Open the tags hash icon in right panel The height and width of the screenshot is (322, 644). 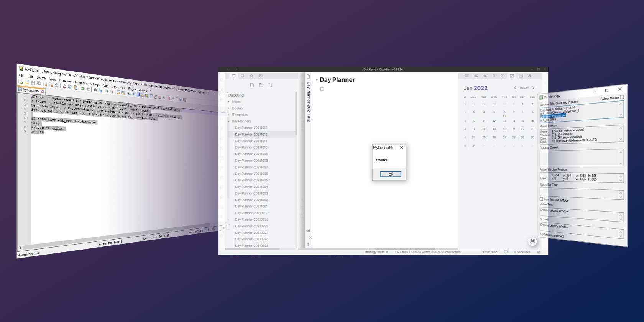coord(494,76)
